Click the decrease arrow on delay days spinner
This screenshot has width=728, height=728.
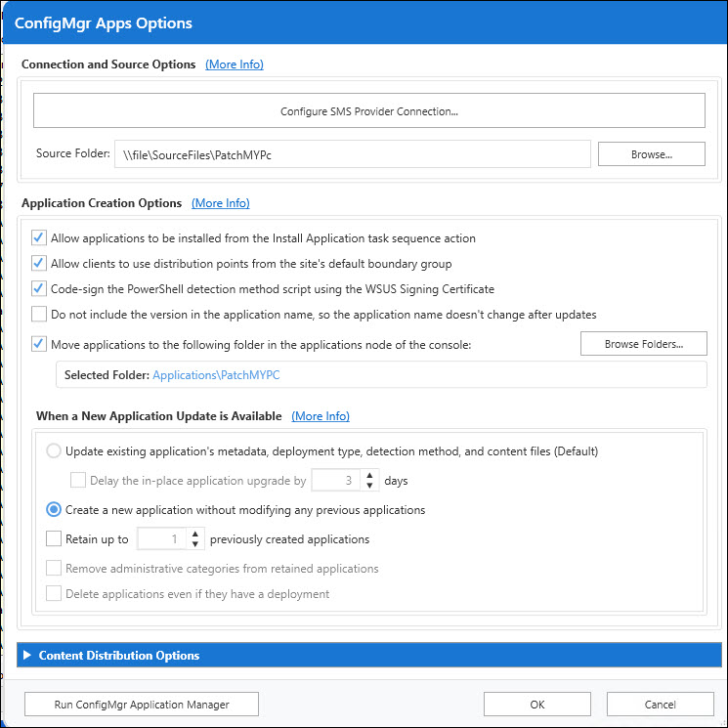369,486
